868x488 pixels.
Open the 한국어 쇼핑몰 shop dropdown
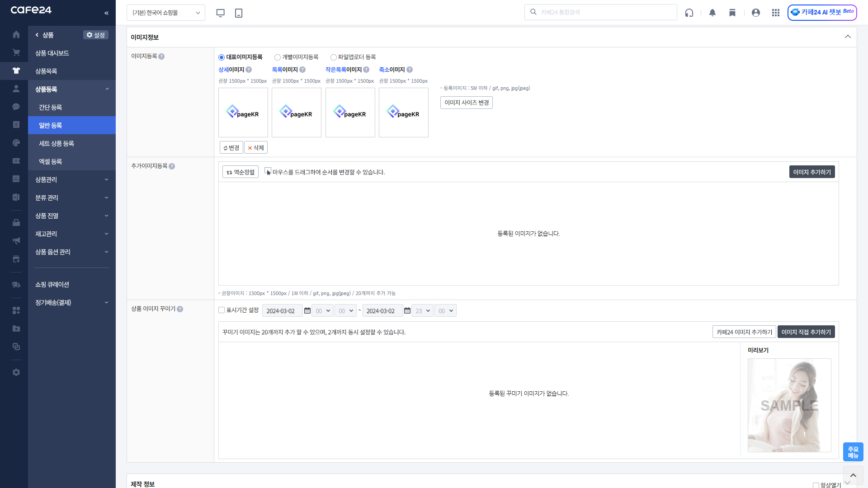(x=166, y=13)
